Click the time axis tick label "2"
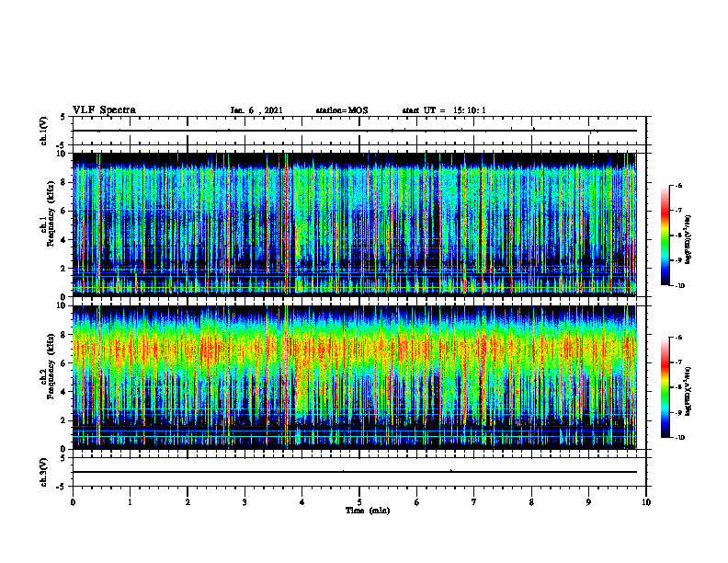 [x=188, y=502]
